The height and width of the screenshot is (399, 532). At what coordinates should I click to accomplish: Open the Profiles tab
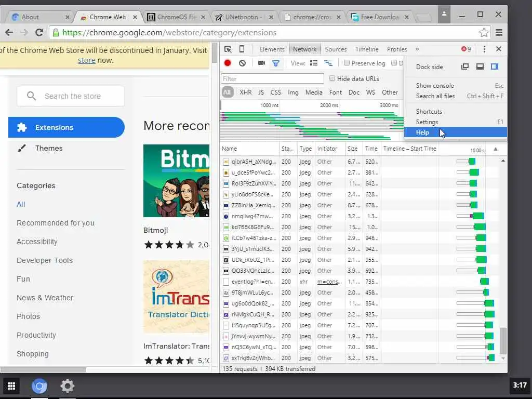coord(396,49)
